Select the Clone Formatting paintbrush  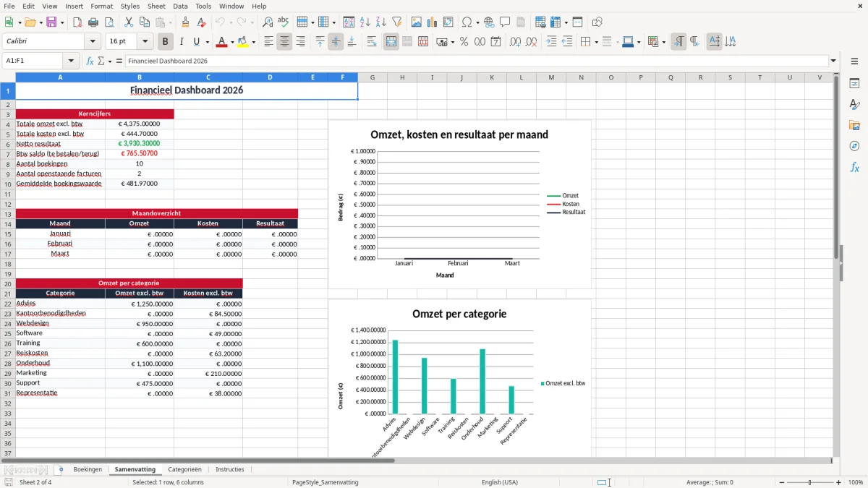[185, 22]
